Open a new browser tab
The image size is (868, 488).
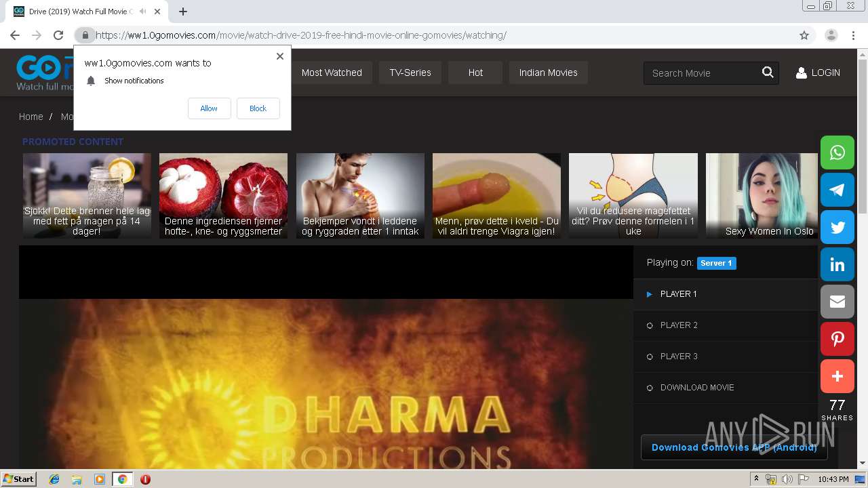183,12
